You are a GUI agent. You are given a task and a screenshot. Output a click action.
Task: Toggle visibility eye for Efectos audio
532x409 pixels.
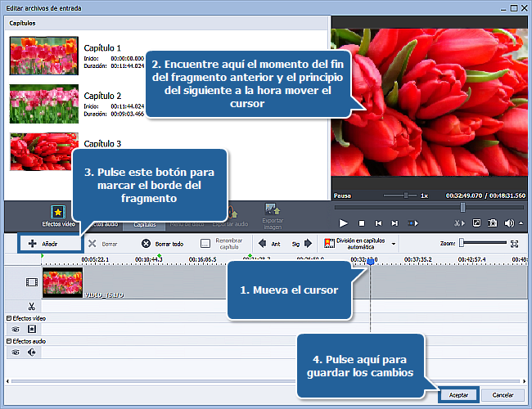click(15, 353)
